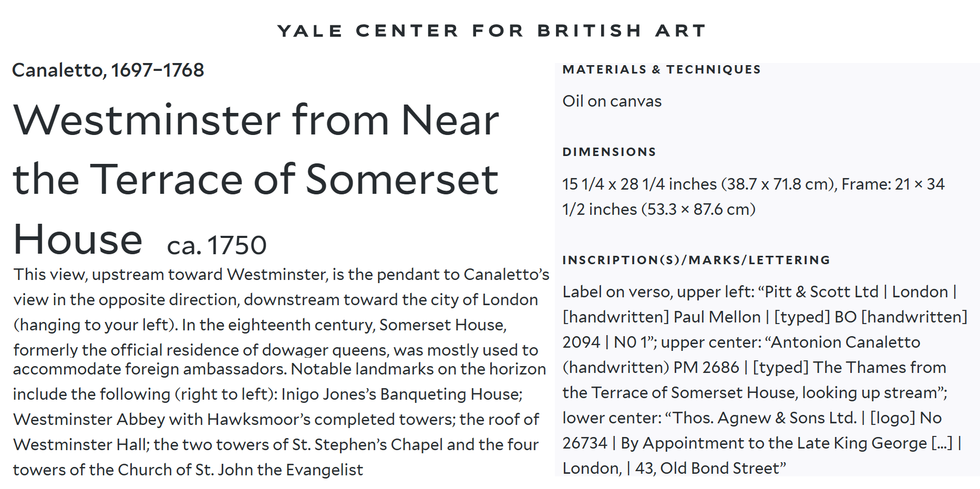Click the word 'House' in the title
Viewport: 980px width, 489px height.
78,240
